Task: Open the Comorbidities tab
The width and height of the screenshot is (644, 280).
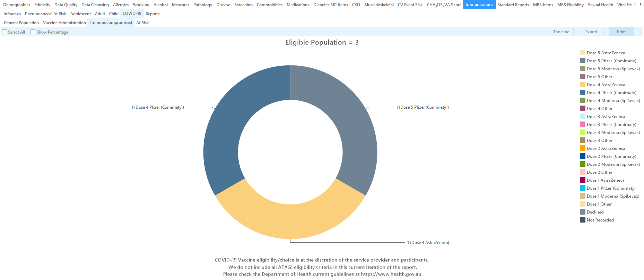Action: [x=270, y=5]
